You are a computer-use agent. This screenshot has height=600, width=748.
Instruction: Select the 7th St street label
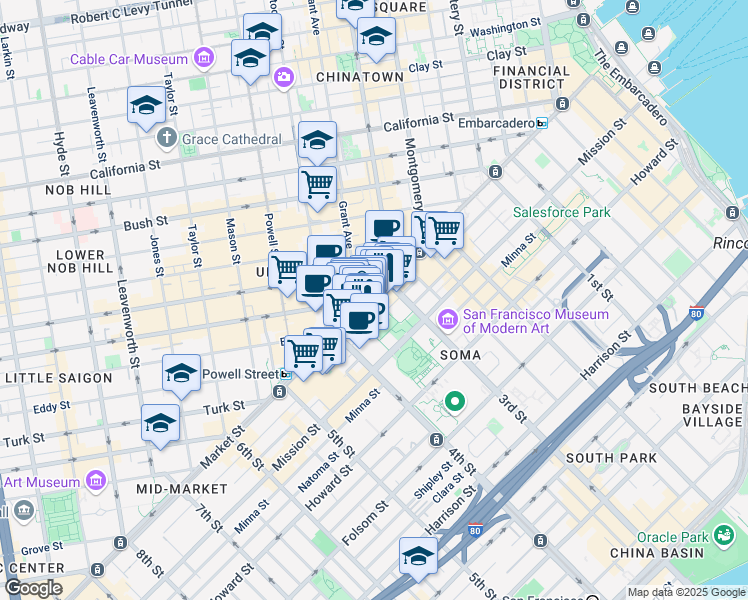pyautogui.click(x=209, y=517)
